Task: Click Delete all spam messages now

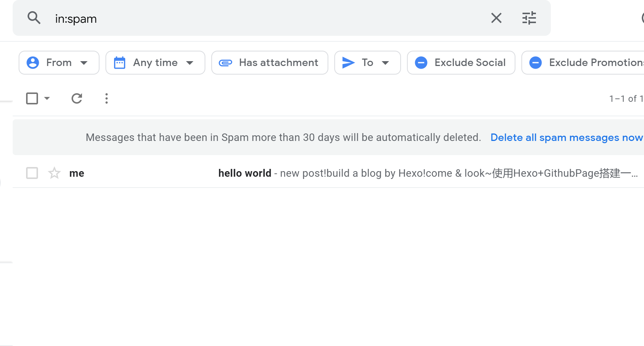Action: pyautogui.click(x=566, y=137)
